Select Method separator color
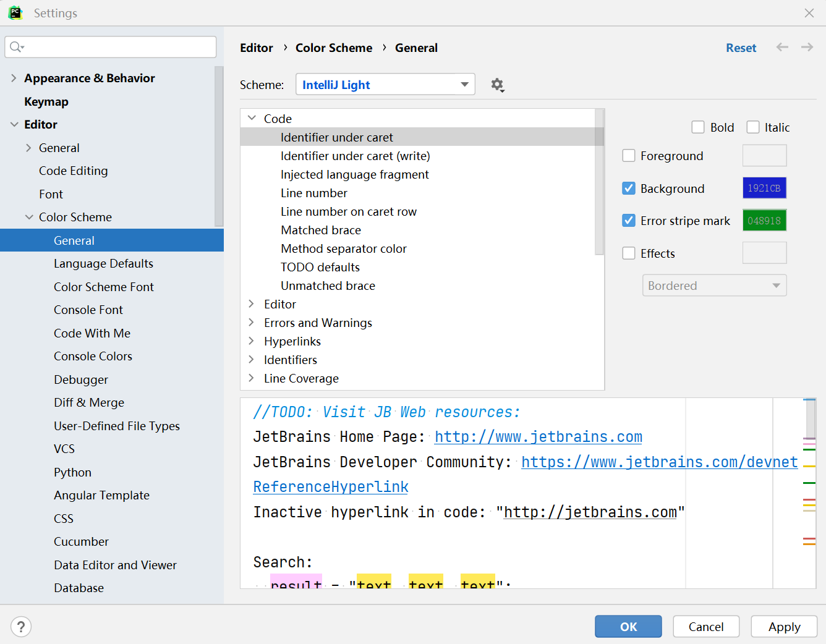Screen dimensions: 826x644 pos(344,248)
